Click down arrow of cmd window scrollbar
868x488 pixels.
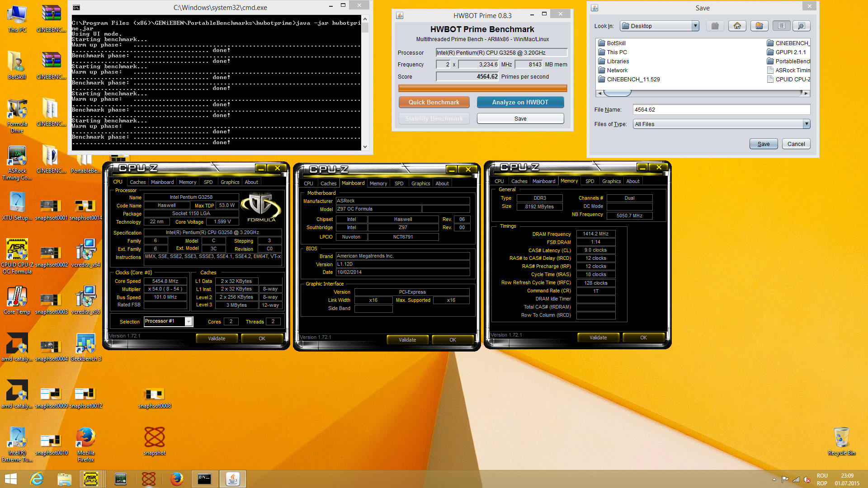click(365, 147)
